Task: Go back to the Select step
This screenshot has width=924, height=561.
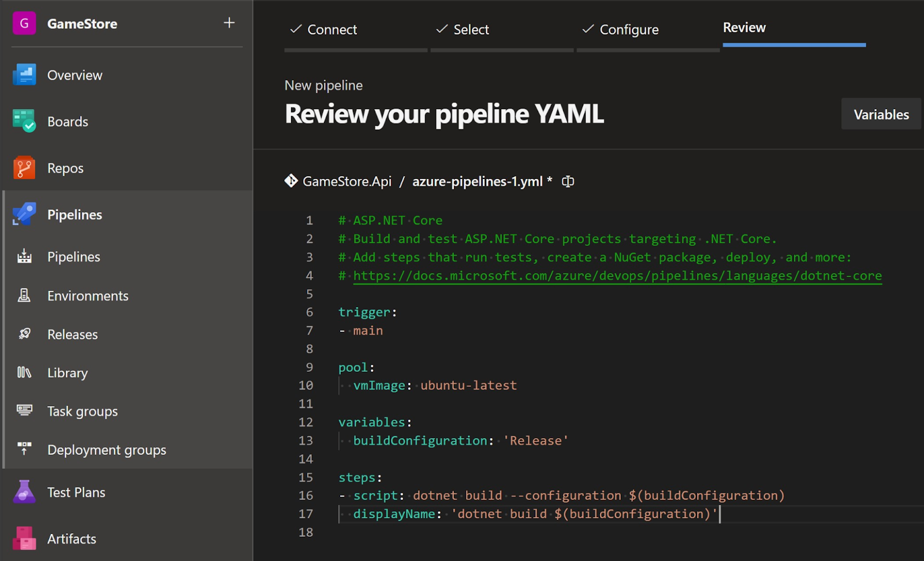Action: [x=471, y=29]
